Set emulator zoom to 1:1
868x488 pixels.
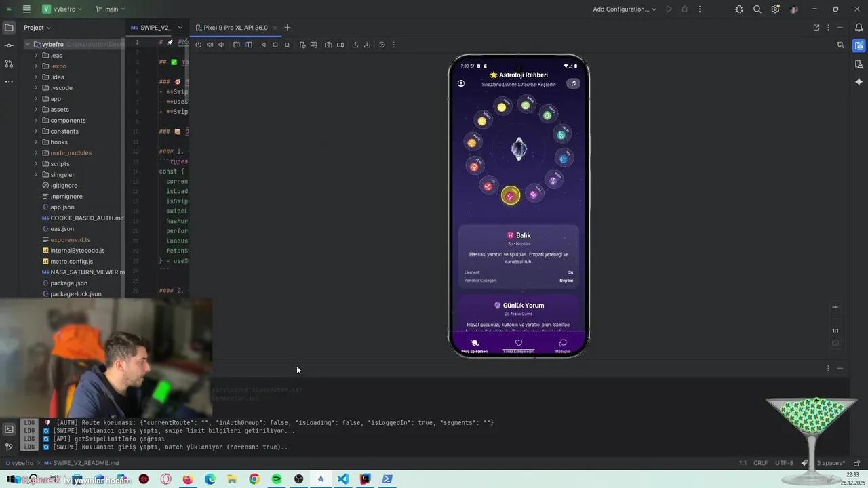[x=835, y=331]
